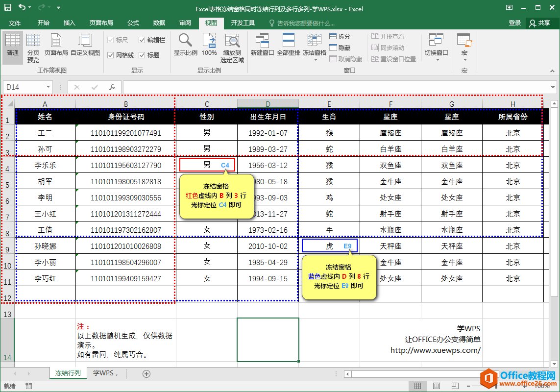The image size is (560, 392).
Task: Open the Undo history dropdown arrow
Action: pos(30,7)
